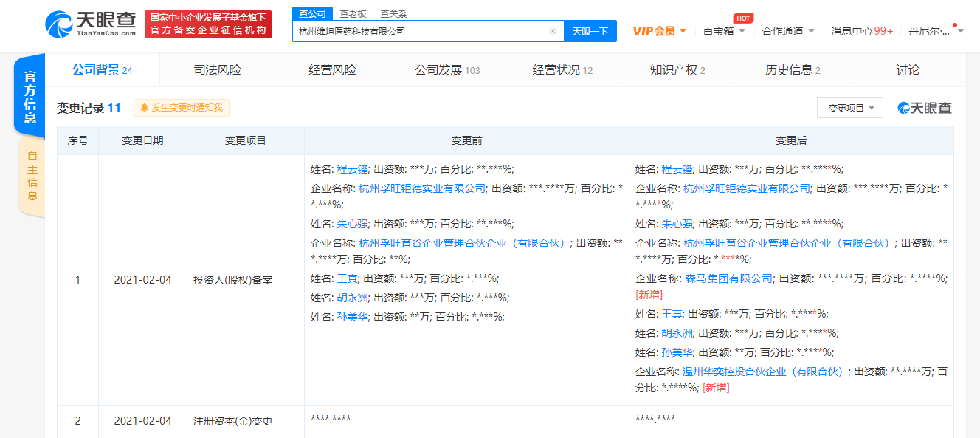Open 程云锋 profile link in 变更前 column
Viewport: 980px width, 438px height.
[351, 169]
